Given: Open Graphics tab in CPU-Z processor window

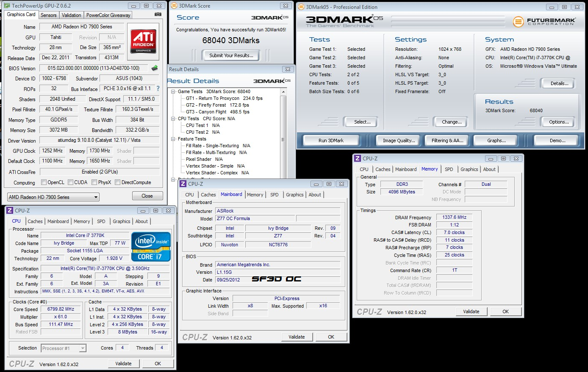Looking at the screenshot, I should (122, 221).
